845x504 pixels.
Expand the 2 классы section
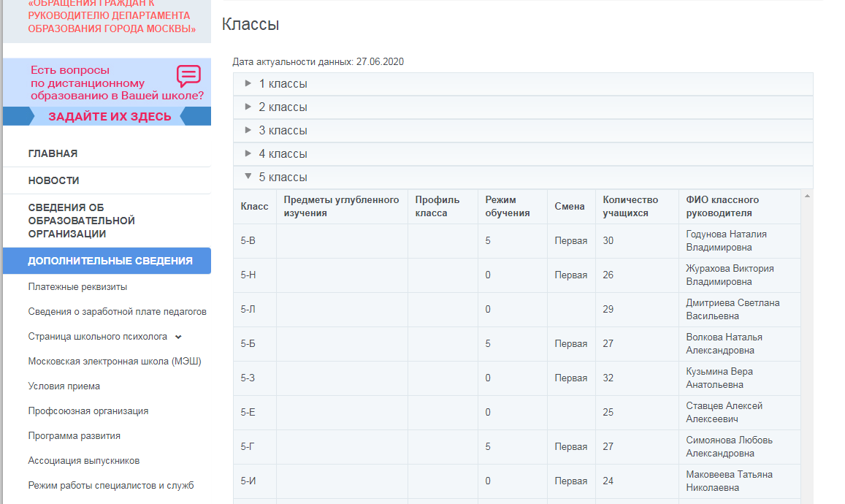[523, 107]
